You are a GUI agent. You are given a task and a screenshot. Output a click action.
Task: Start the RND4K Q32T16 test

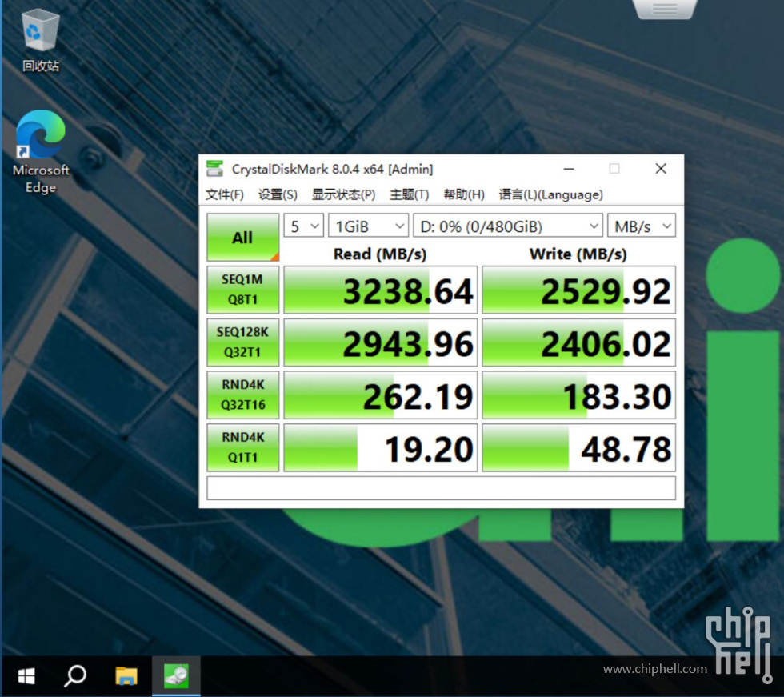point(242,395)
